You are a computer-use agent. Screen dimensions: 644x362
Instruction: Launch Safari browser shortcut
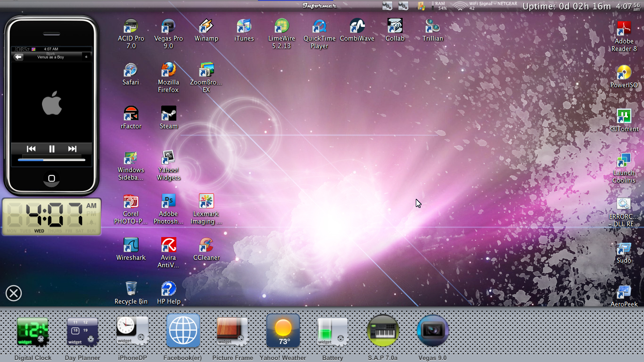coord(131,74)
